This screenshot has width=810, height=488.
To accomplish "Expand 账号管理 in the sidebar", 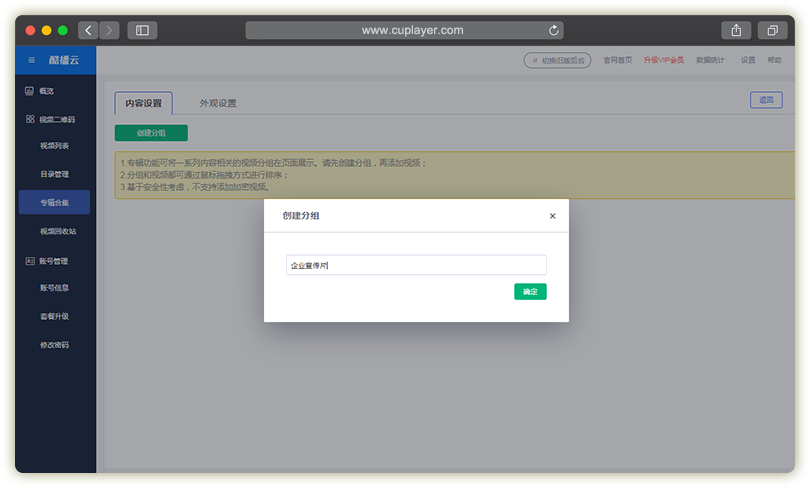I will click(x=53, y=261).
